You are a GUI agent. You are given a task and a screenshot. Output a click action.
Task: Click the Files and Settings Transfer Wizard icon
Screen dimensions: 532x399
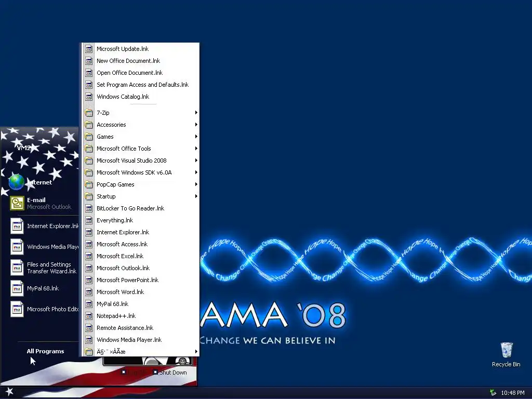point(17,268)
